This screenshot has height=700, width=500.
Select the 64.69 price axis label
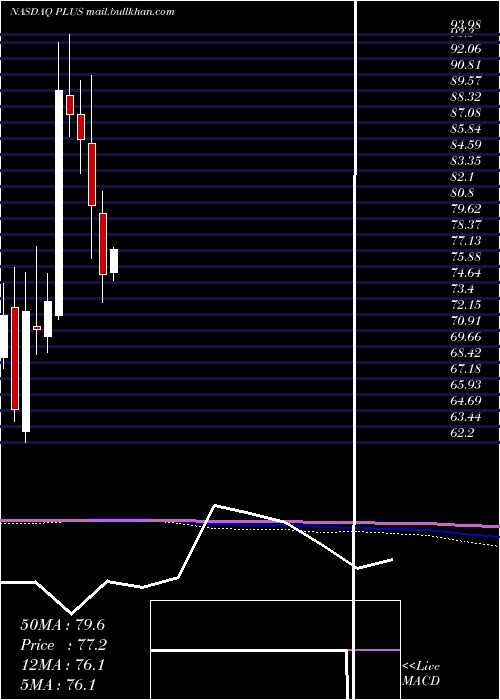[466, 402]
